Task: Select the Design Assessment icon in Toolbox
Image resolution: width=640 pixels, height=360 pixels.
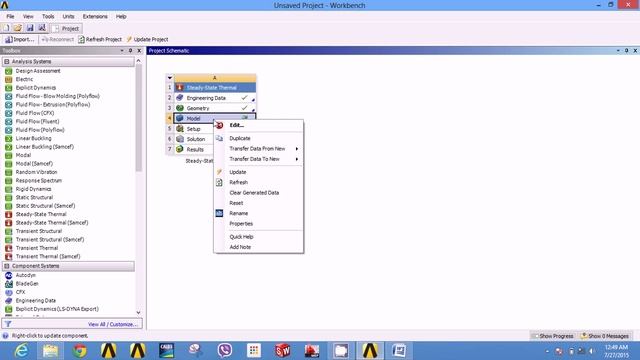Action: coord(9,71)
